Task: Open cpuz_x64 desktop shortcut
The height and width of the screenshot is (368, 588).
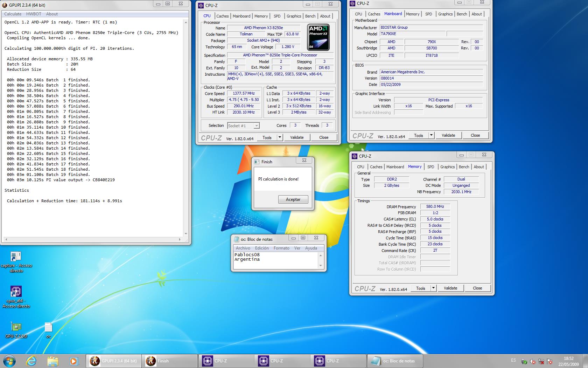Action: tap(16, 297)
